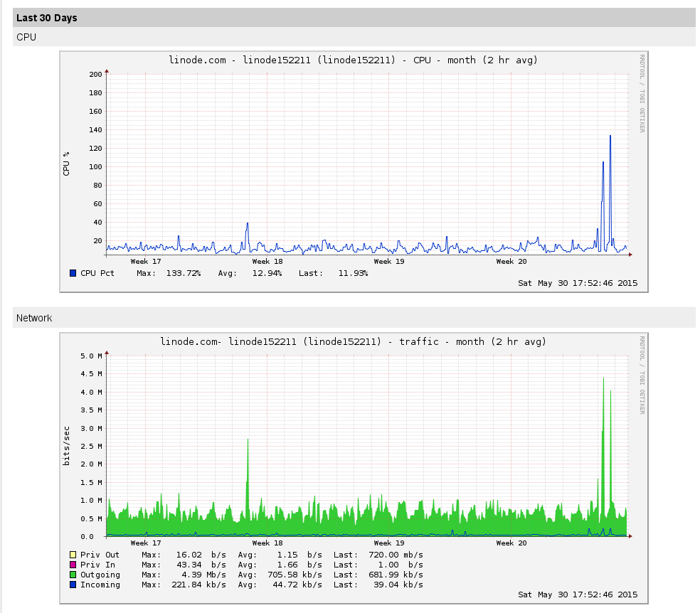Click the tallest CPU spike near 134%
The width and height of the screenshot is (700, 613).
610,139
